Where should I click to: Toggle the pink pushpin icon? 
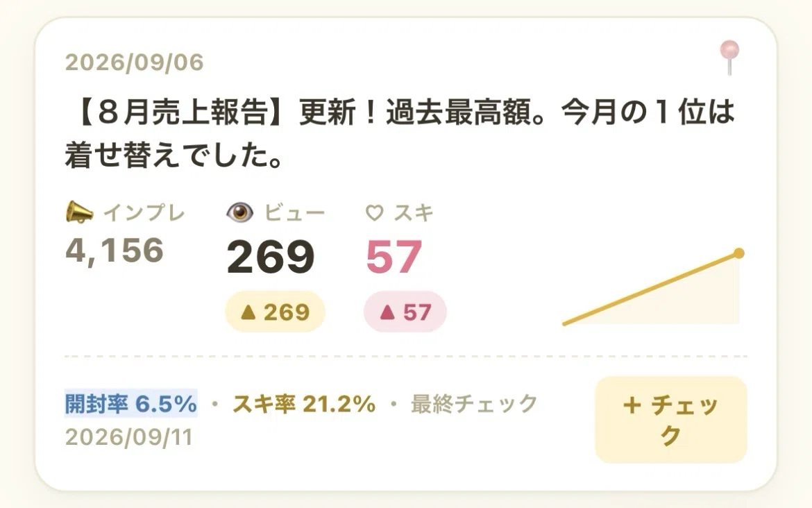point(729,58)
